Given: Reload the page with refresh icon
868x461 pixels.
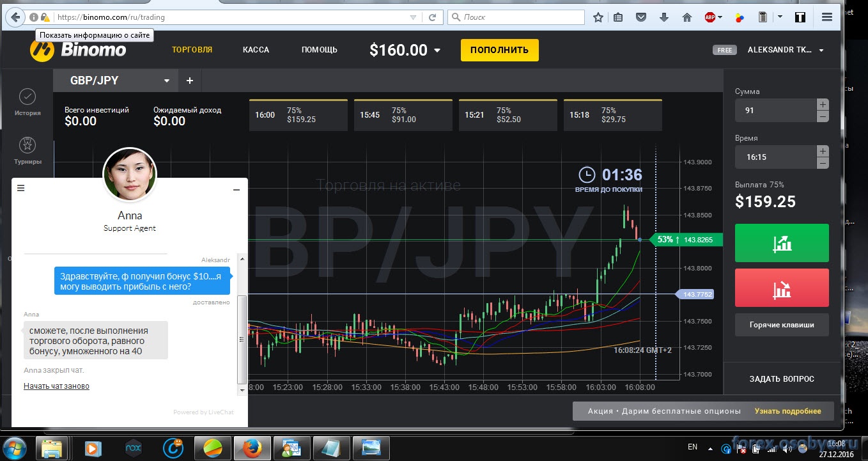Looking at the screenshot, I should pyautogui.click(x=433, y=17).
